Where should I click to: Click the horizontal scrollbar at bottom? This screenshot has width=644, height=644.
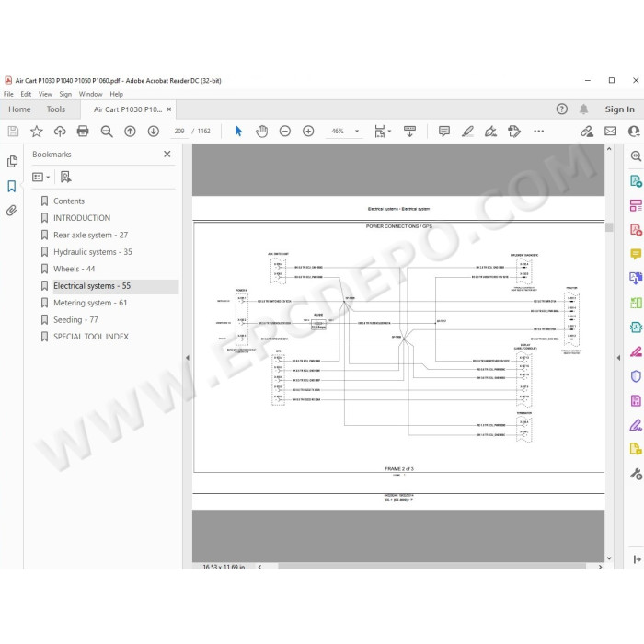click(x=431, y=567)
